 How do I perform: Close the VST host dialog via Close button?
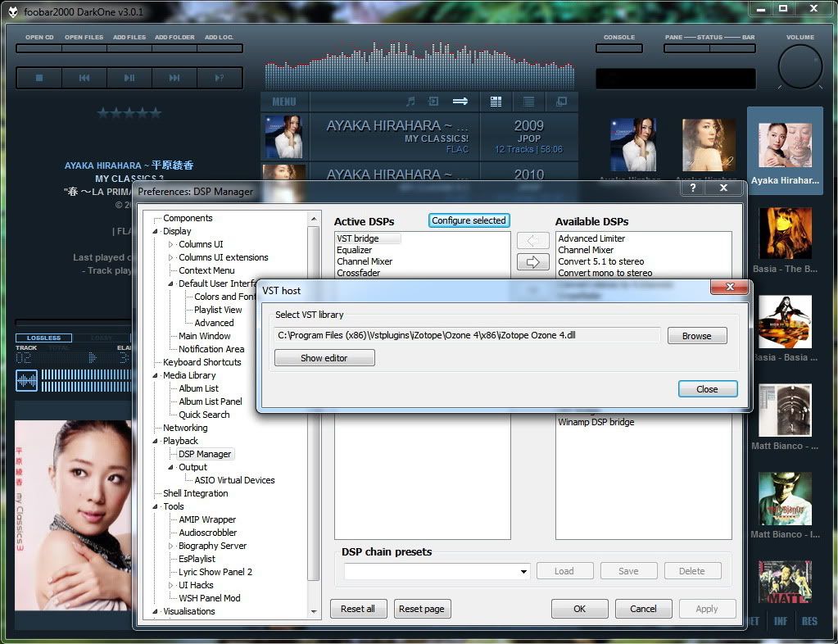(708, 389)
